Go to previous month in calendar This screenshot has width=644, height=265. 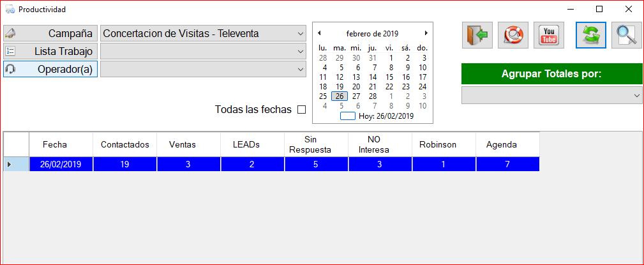(x=319, y=33)
